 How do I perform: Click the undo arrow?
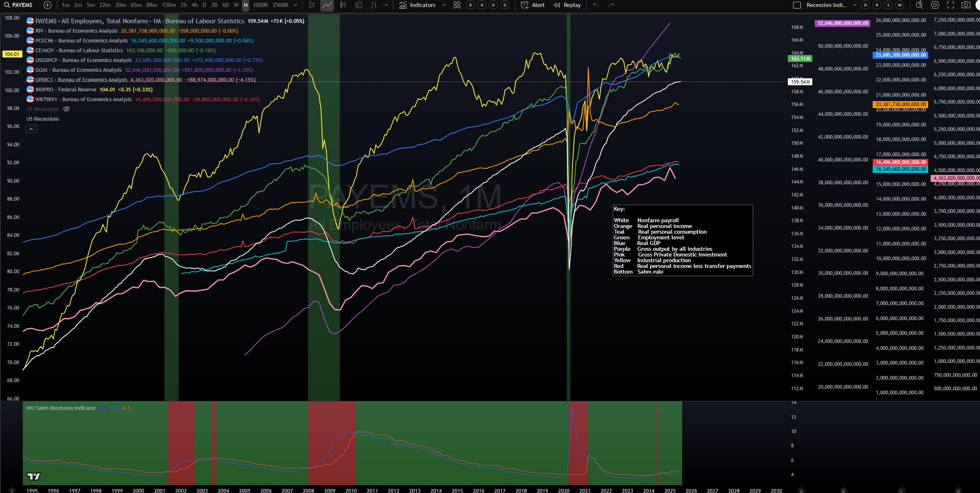[596, 5]
